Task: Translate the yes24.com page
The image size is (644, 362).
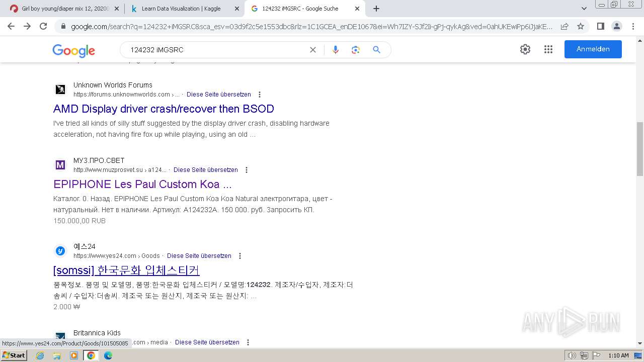Action: point(199,256)
